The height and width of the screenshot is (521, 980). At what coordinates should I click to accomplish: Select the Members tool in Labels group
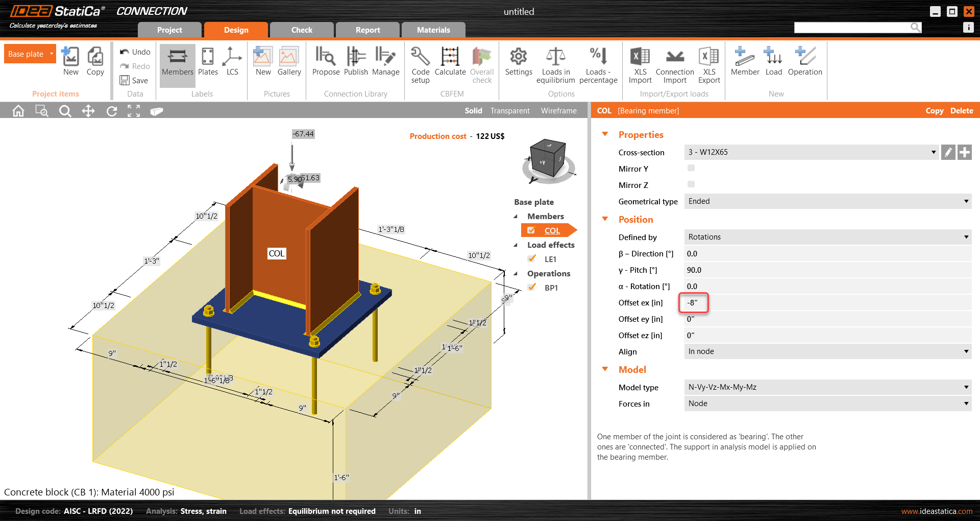[x=177, y=62]
